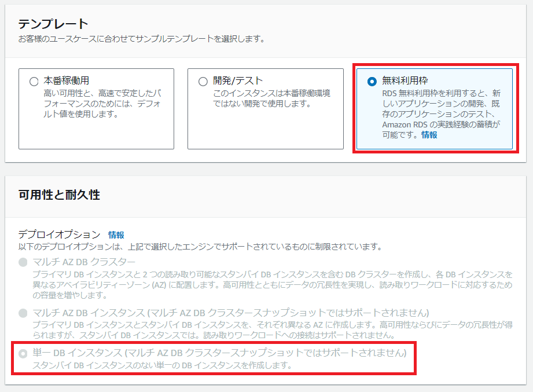Select the 無料利用枠 radio button

tap(372, 82)
